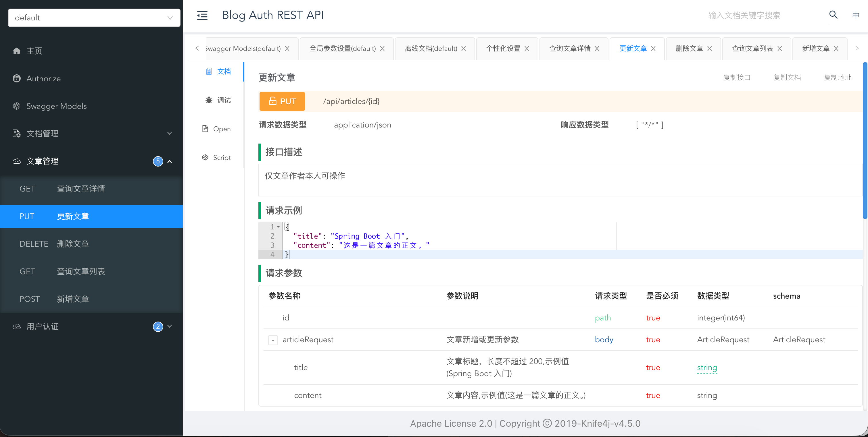This screenshot has width=868, height=437.
Task: Click the ArticleRequest schema cell
Action: click(x=799, y=340)
